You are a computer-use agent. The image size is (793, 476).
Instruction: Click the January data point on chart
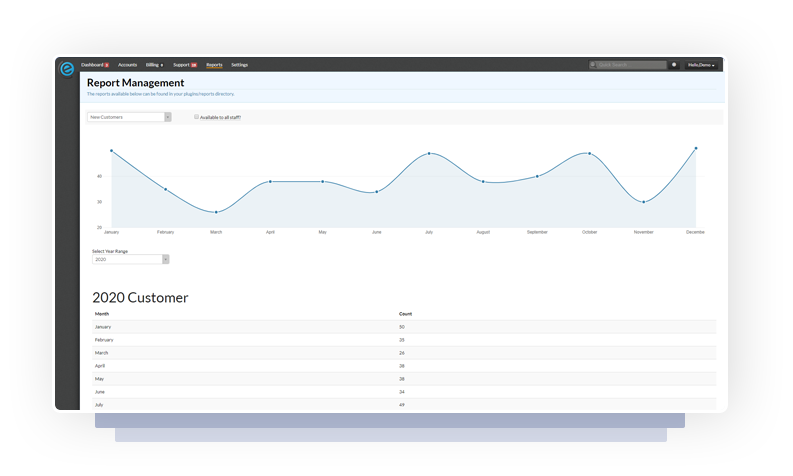pos(111,151)
